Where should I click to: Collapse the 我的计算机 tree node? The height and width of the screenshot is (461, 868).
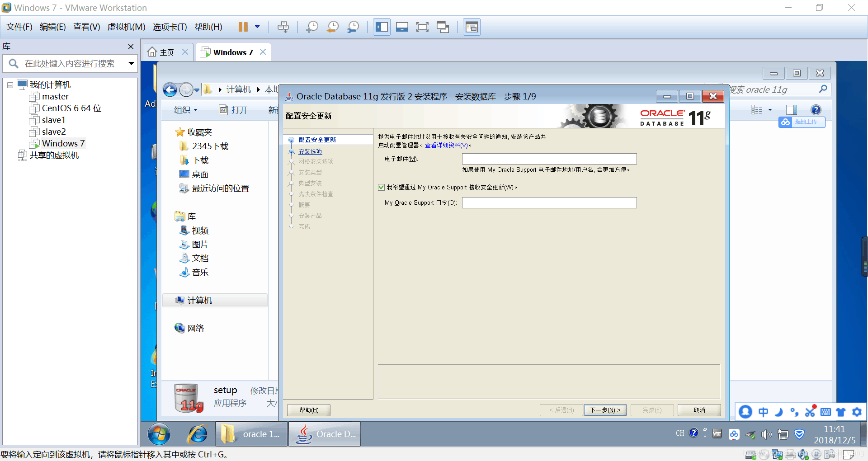(x=10, y=85)
